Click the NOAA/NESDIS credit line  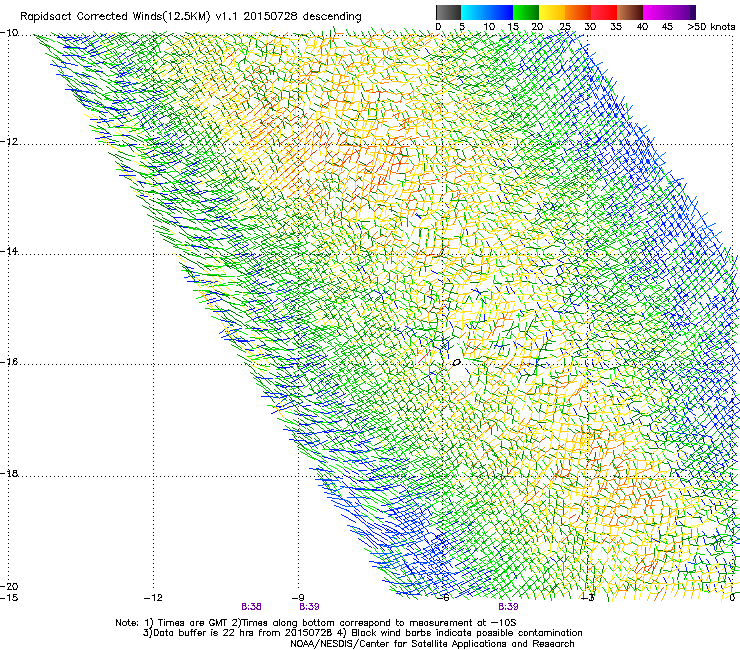click(432, 644)
